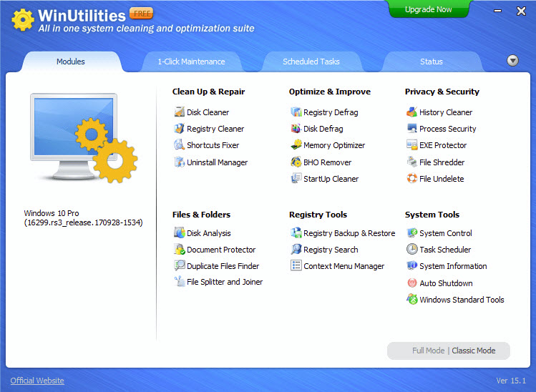The width and height of the screenshot is (536, 392).
Task: Click the WinUtilities gear logo
Action: (x=23, y=20)
